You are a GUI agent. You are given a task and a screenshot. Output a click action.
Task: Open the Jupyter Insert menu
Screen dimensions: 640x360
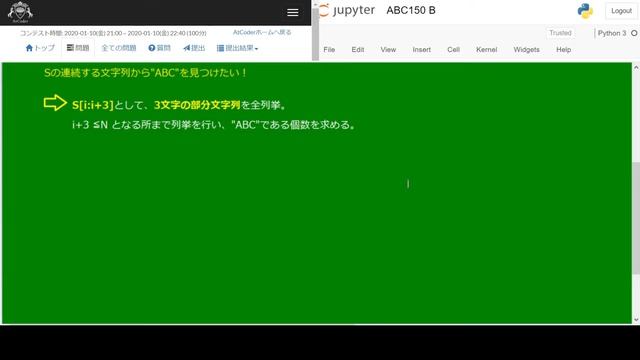[x=422, y=49]
